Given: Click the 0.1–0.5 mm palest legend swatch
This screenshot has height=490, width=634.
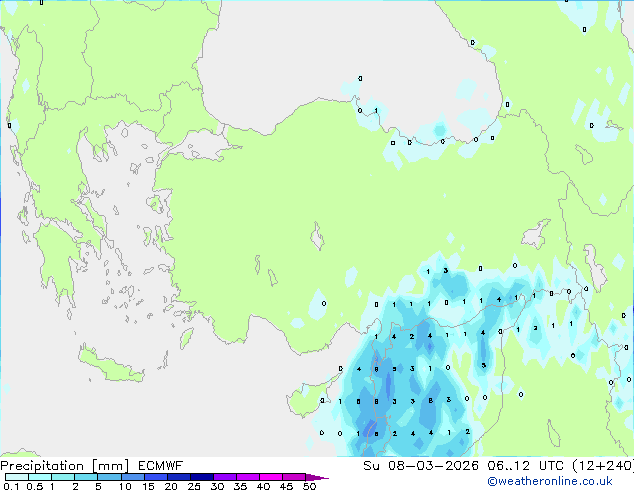Looking at the screenshot, I should point(17,477).
